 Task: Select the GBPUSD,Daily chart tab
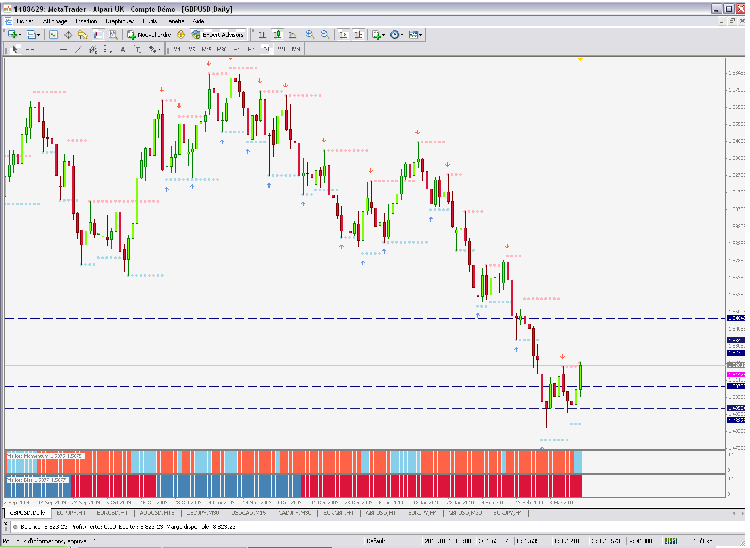pyautogui.click(x=28, y=513)
